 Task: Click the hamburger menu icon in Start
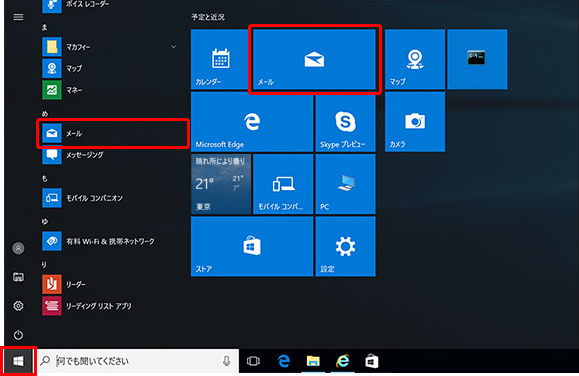click(18, 17)
